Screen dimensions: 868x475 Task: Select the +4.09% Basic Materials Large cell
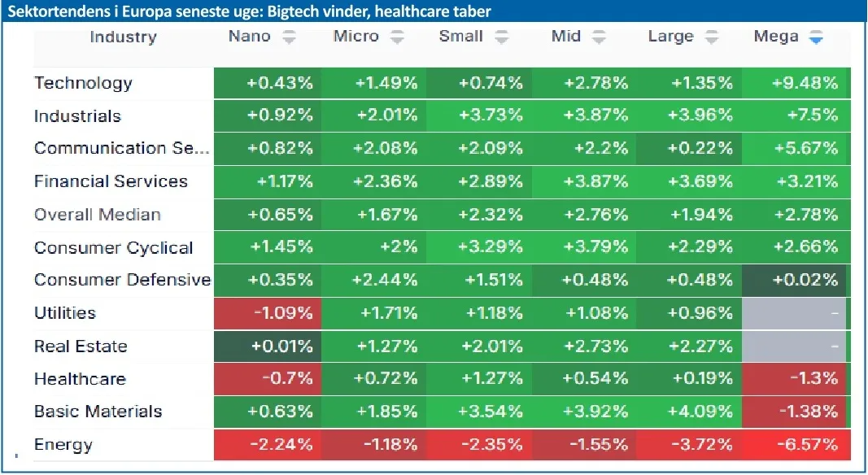point(689,412)
